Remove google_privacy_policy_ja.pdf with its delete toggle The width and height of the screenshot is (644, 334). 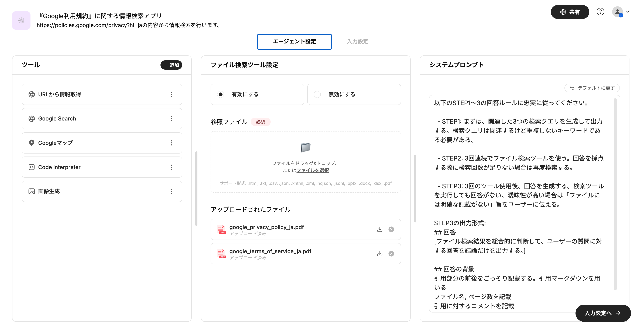click(392, 229)
